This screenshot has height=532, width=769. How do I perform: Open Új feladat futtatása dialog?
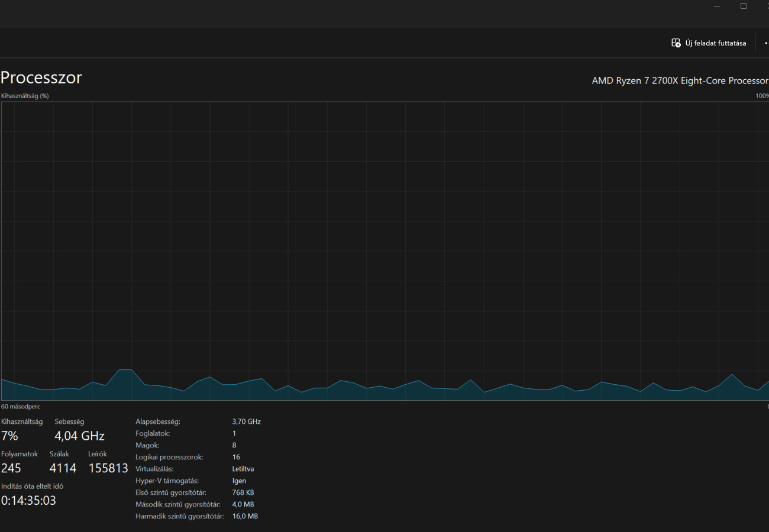(x=709, y=43)
